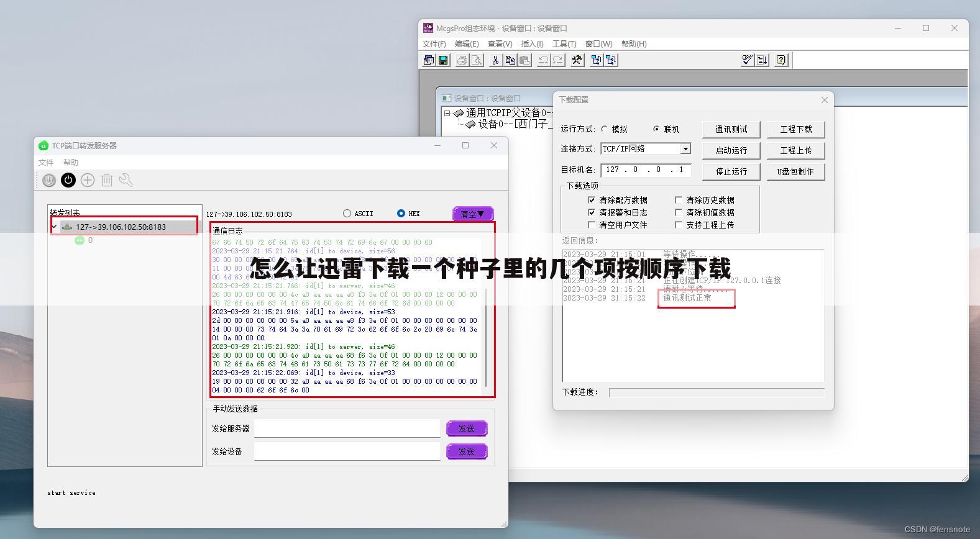Toggle the 清报警和日志 checkbox
This screenshot has height=539, width=980.
click(x=592, y=212)
